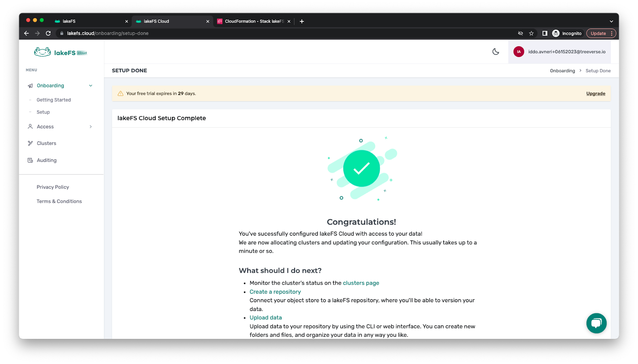Click the Clusters branch icon
The width and height of the screenshot is (638, 364).
[x=30, y=143]
